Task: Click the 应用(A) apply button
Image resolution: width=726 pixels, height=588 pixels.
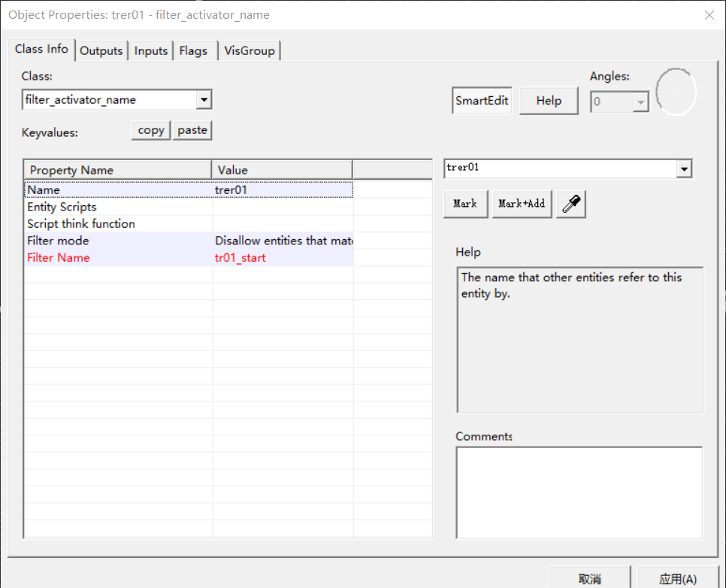Action: [678, 577]
